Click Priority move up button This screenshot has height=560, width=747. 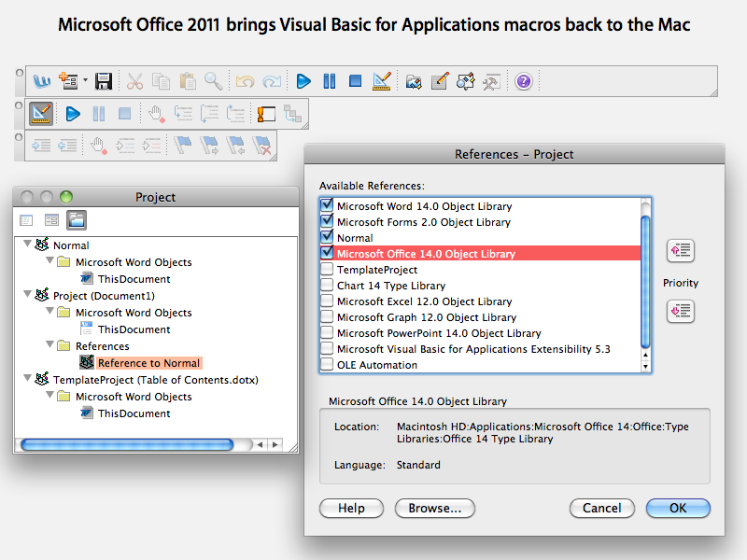681,250
